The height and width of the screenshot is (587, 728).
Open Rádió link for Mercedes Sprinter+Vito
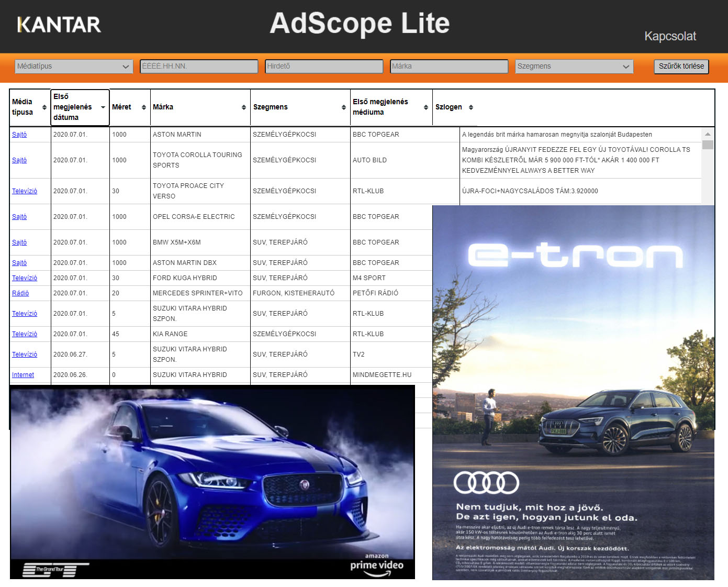coord(20,293)
